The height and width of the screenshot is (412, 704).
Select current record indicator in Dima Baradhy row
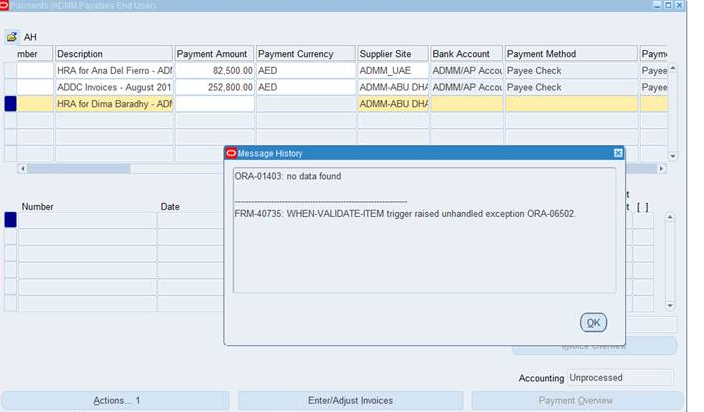pos(10,104)
